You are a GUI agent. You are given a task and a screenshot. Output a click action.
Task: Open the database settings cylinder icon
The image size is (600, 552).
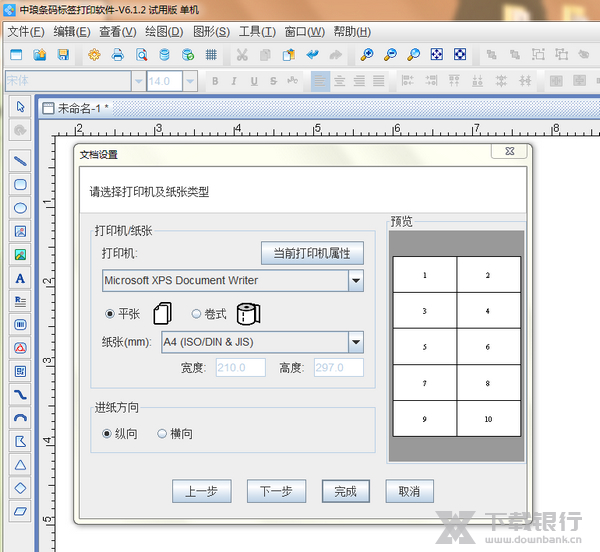tap(165, 55)
